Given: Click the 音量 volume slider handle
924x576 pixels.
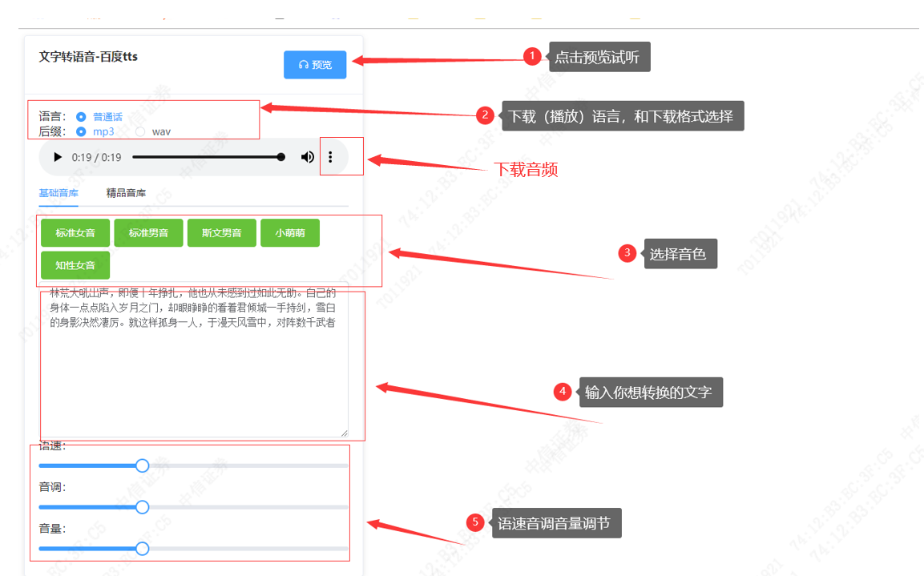Looking at the screenshot, I should pos(142,549).
